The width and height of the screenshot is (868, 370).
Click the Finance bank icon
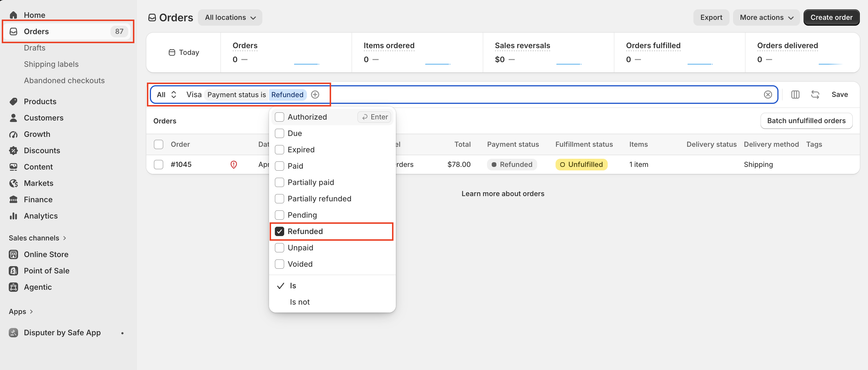click(x=13, y=200)
